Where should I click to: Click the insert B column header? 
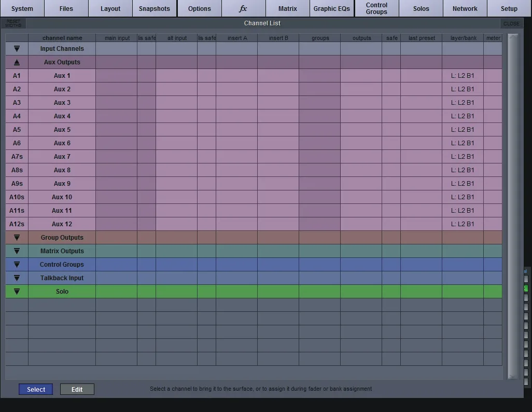click(278, 38)
